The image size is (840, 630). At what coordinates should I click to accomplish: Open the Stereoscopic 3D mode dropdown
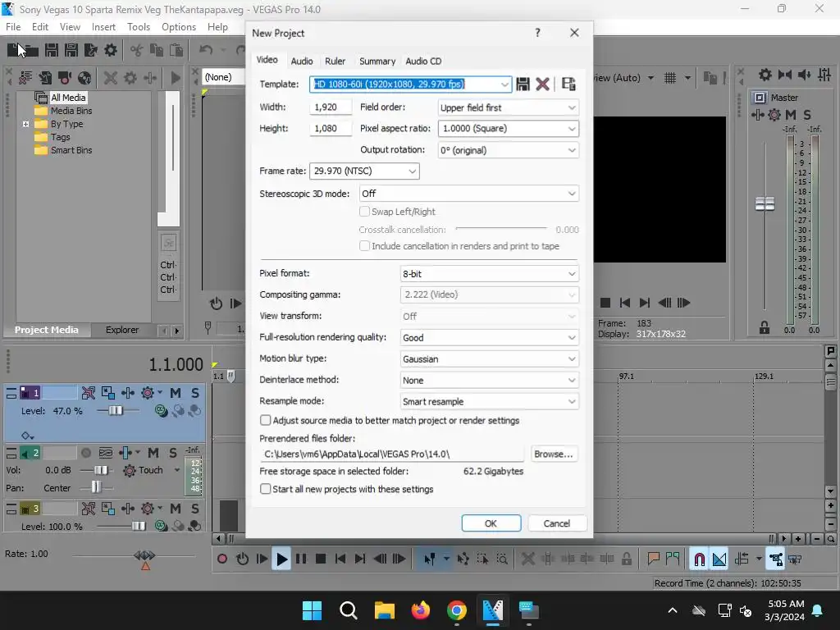[x=468, y=194]
